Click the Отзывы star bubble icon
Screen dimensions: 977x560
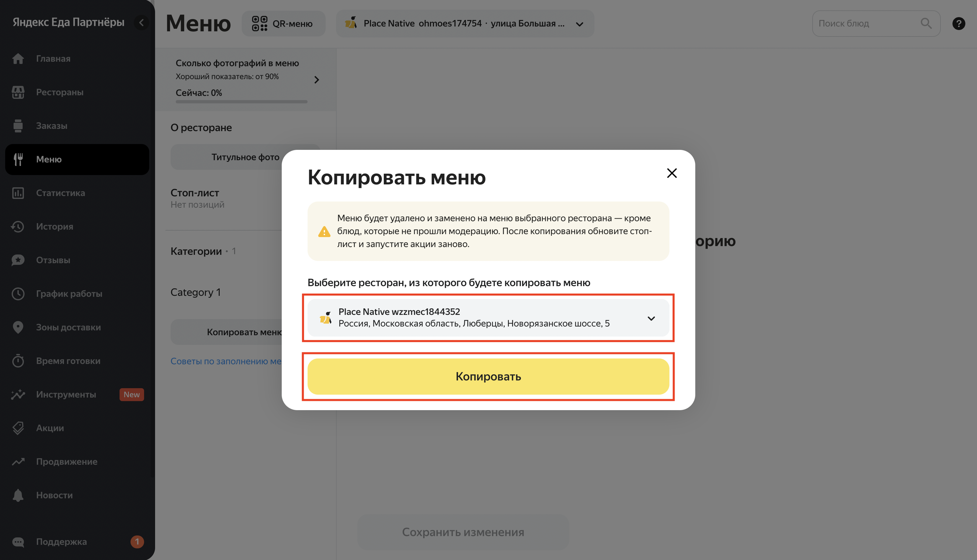[18, 260]
